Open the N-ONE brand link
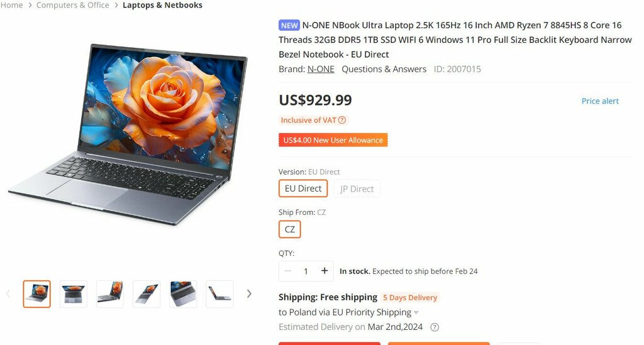Viewport: 644px width, 345px height. [321, 69]
